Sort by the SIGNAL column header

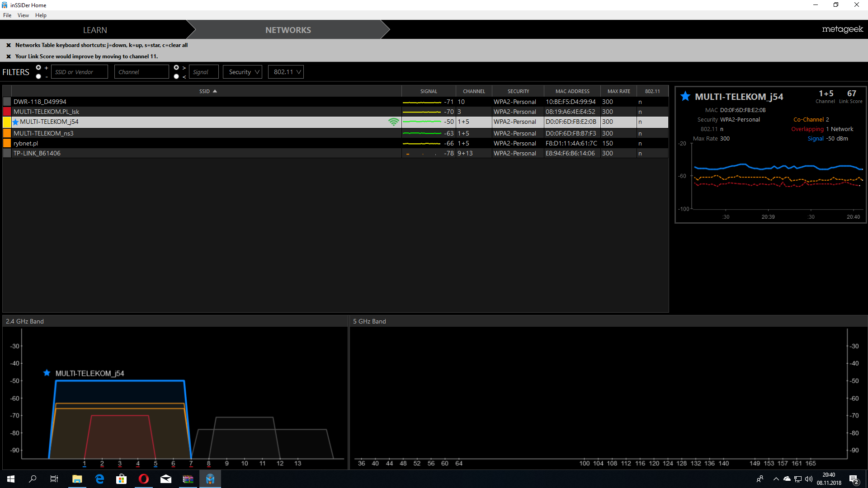[429, 91]
